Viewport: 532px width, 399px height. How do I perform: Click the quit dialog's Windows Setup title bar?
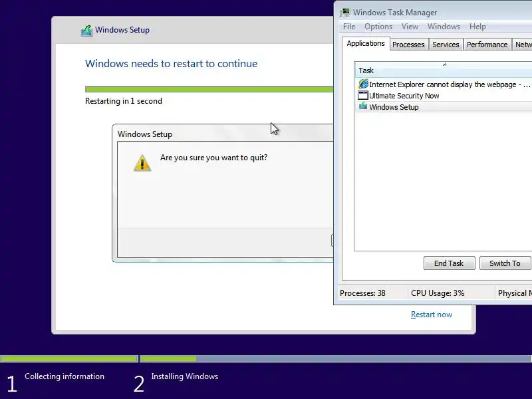223,134
